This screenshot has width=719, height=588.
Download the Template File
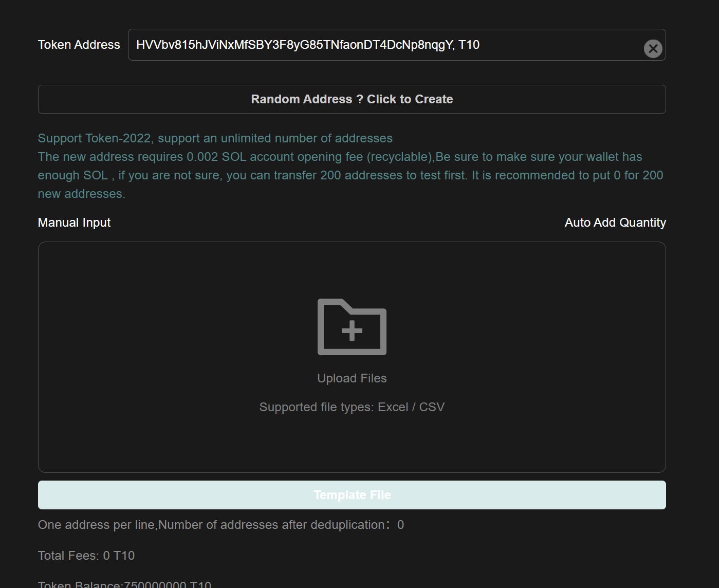tap(352, 495)
